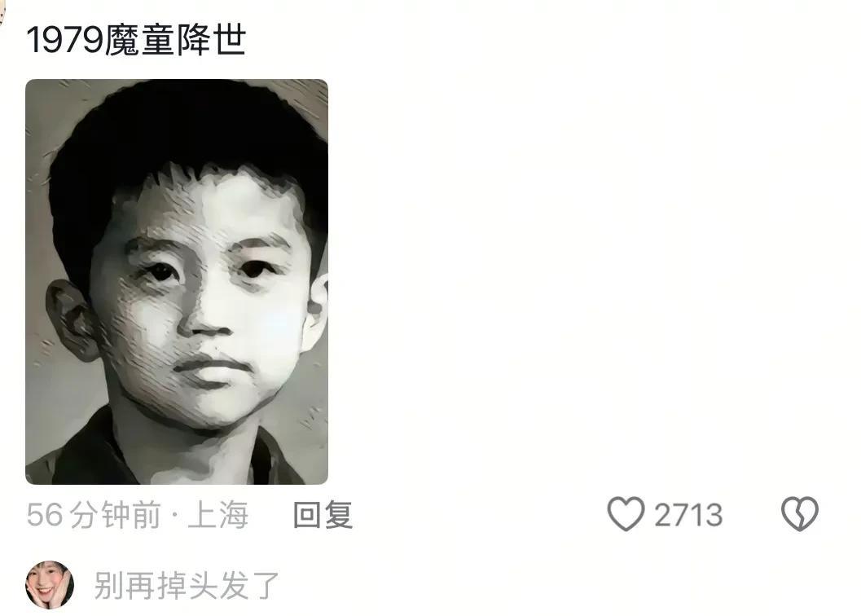Select the comment text 1979魔童降世

pyautogui.click(x=136, y=40)
